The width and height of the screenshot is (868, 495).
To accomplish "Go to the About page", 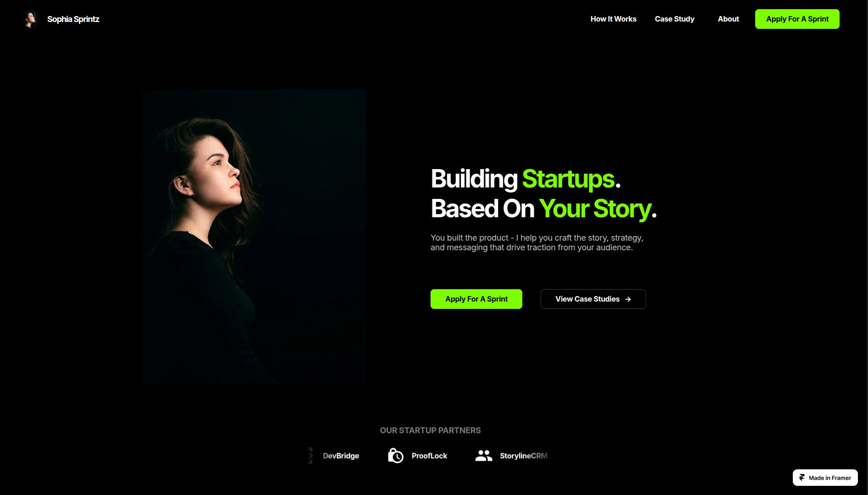I will click(x=728, y=19).
